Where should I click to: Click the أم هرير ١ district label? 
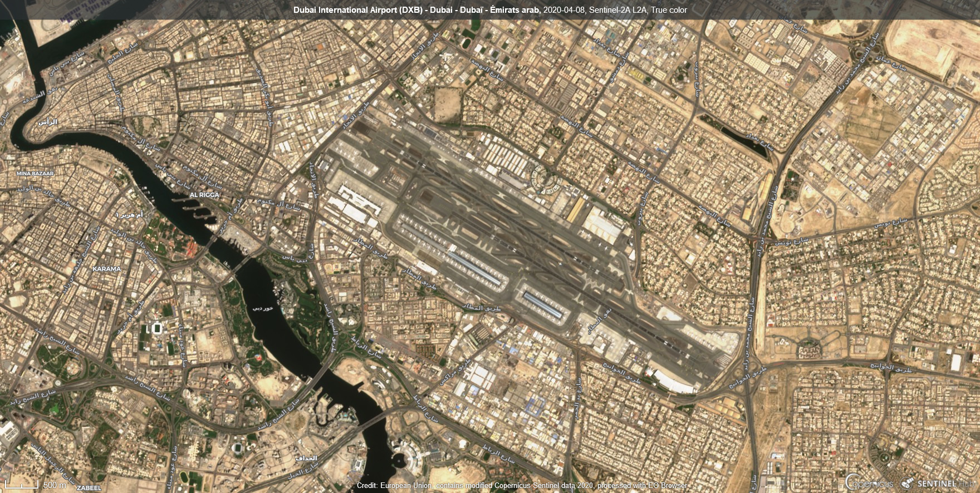129,215
